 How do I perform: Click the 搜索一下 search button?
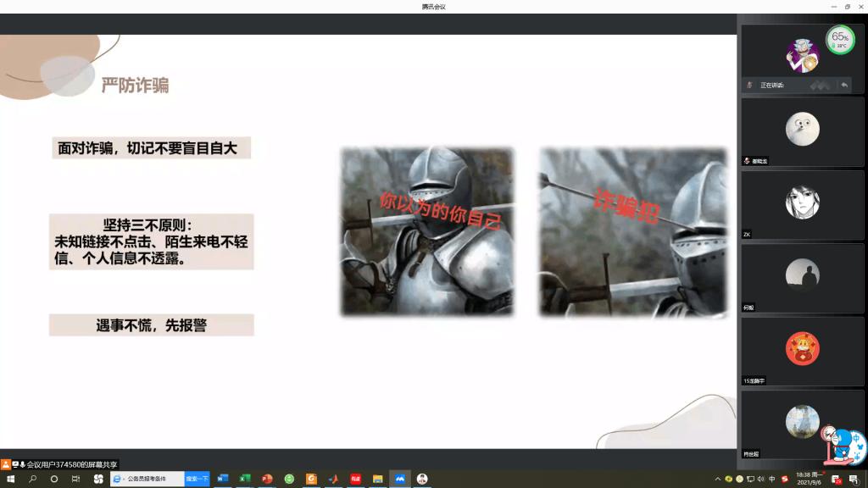[x=197, y=479]
